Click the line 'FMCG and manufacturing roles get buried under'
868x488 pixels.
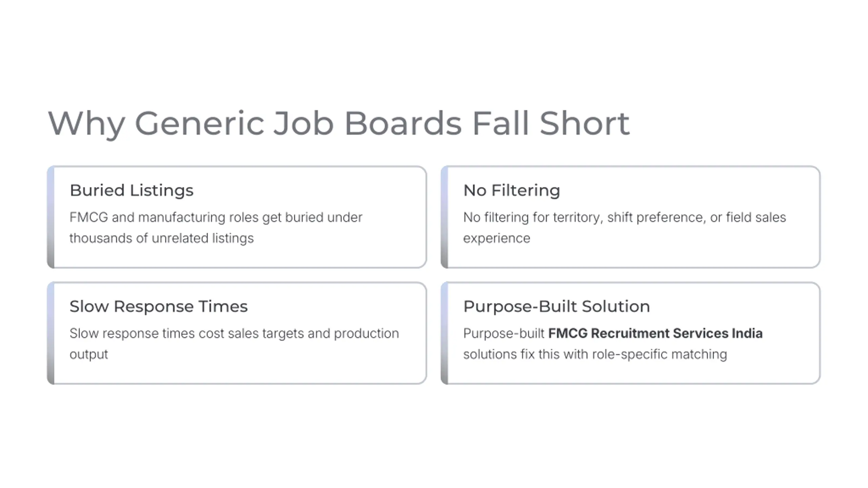pos(216,218)
